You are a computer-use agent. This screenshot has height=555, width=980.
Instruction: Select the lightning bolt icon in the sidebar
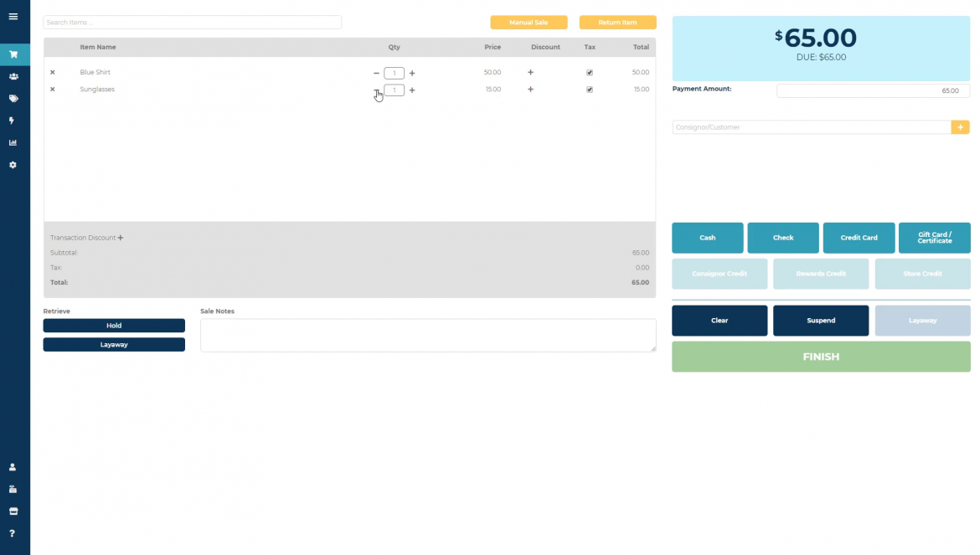(14, 120)
